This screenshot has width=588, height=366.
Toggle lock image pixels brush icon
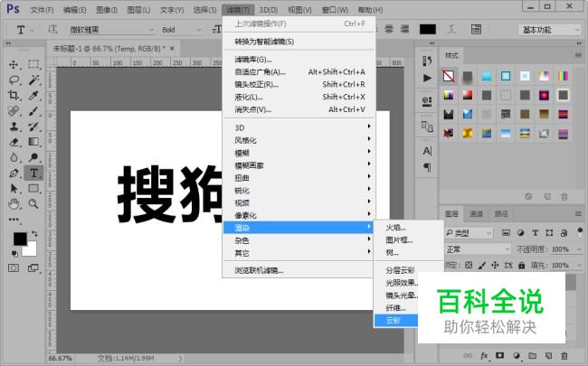coord(482,265)
